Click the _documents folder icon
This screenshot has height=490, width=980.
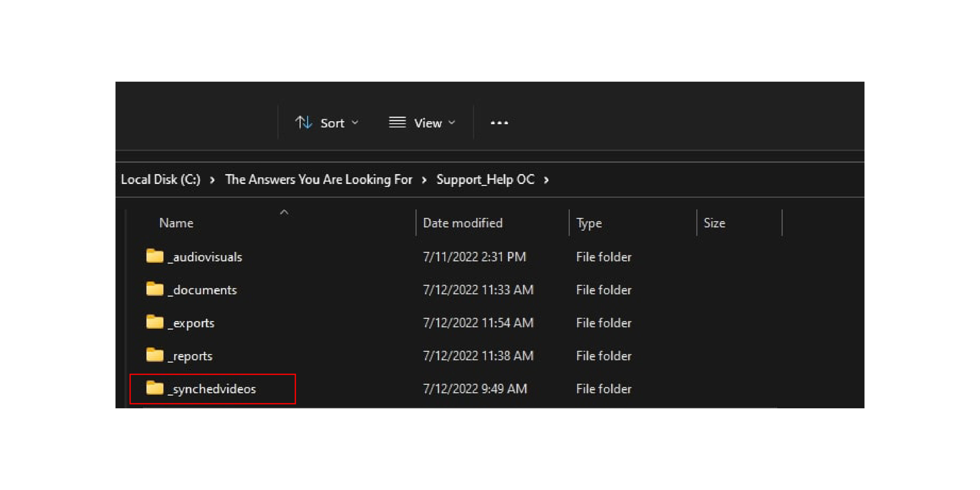154,289
